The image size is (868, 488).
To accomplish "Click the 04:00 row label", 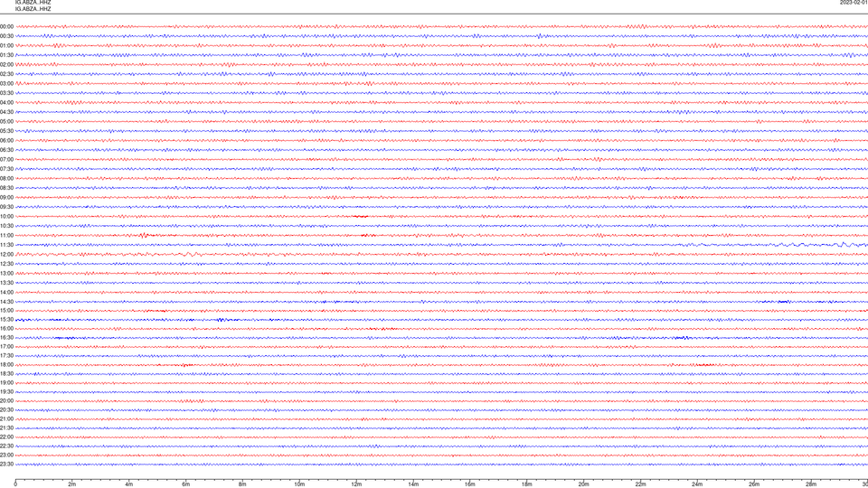I will pyautogui.click(x=6, y=103).
